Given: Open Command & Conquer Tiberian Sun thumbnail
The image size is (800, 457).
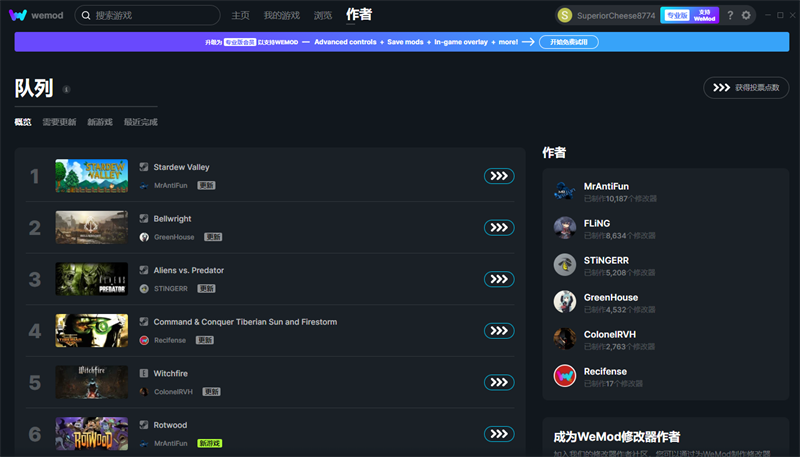Looking at the screenshot, I should point(92,331).
